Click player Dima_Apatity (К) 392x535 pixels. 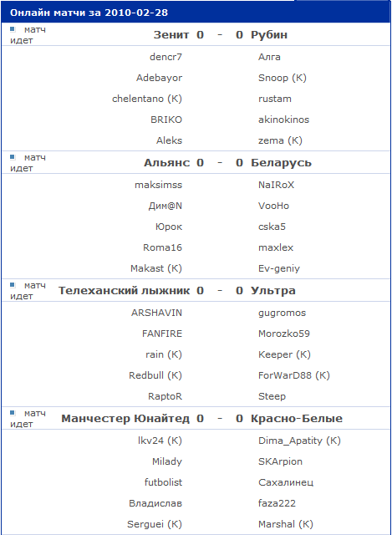coord(299,441)
